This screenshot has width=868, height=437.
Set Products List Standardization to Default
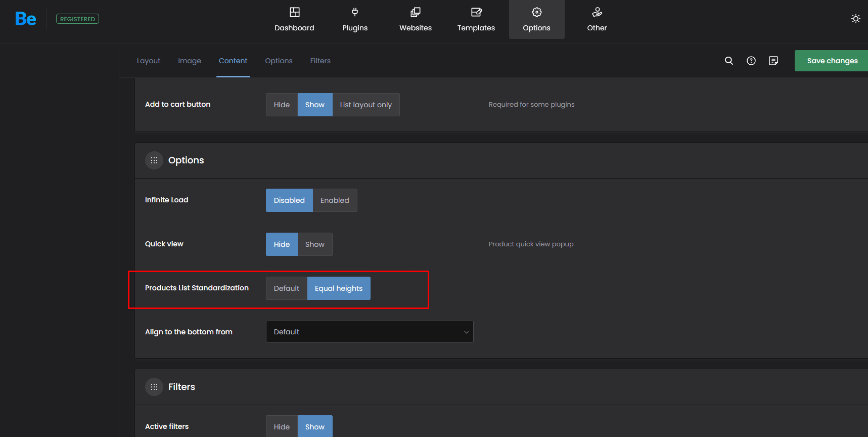pyautogui.click(x=287, y=288)
